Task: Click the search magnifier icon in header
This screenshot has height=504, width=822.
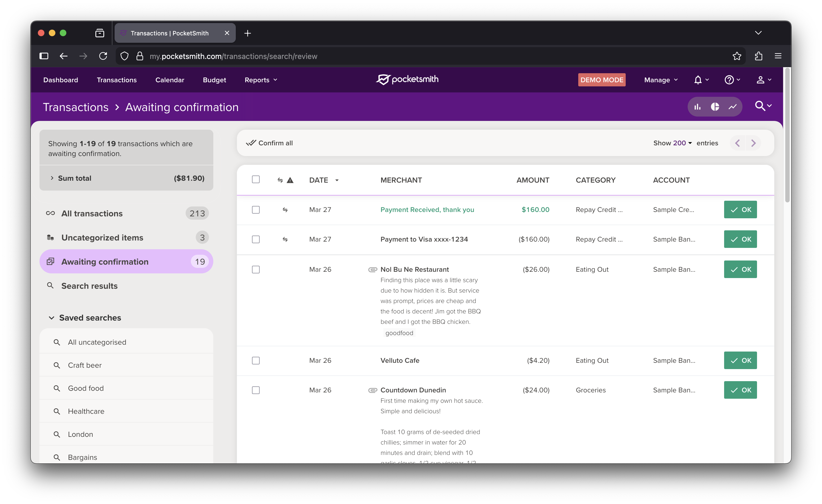Action: (x=760, y=106)
